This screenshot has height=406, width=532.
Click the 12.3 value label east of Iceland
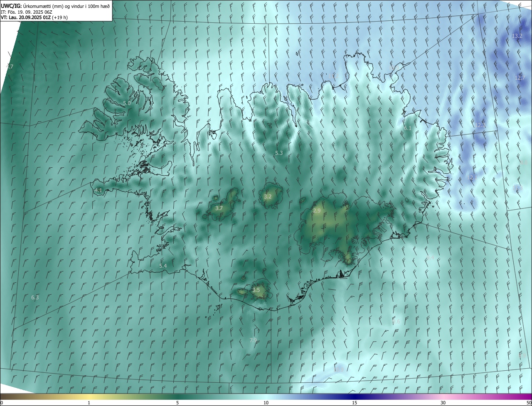pos(480,125)
